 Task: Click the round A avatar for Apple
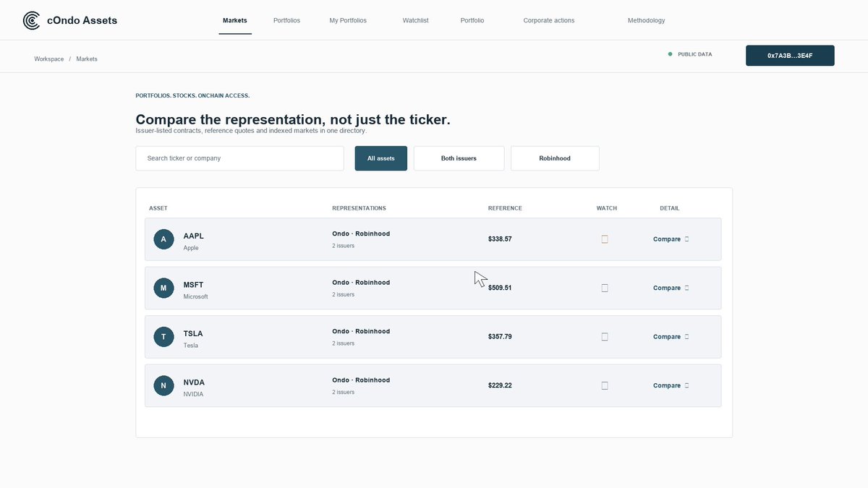point(163,239)
